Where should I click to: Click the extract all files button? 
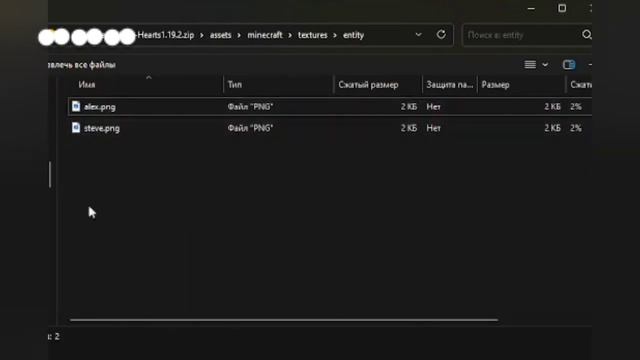(x=82, y=65)
